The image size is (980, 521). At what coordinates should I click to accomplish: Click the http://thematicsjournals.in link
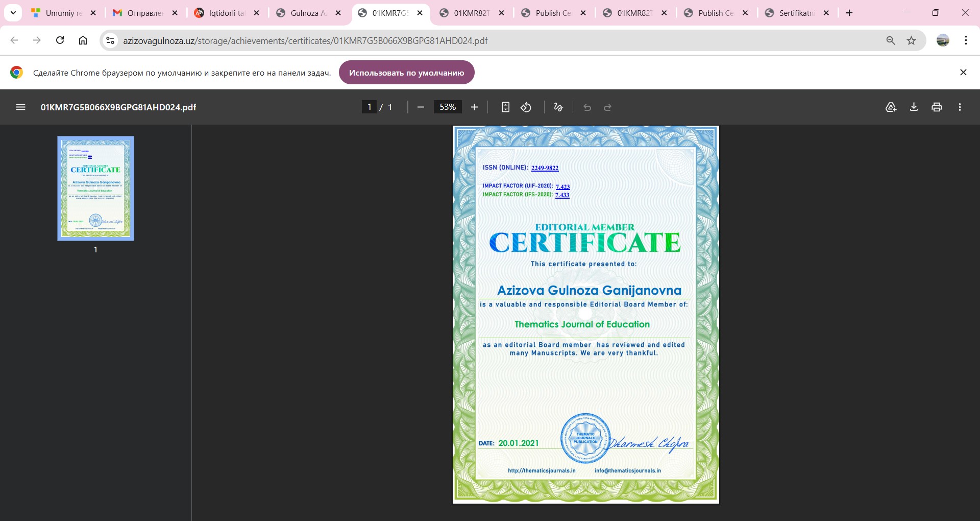tap(542, 471)
